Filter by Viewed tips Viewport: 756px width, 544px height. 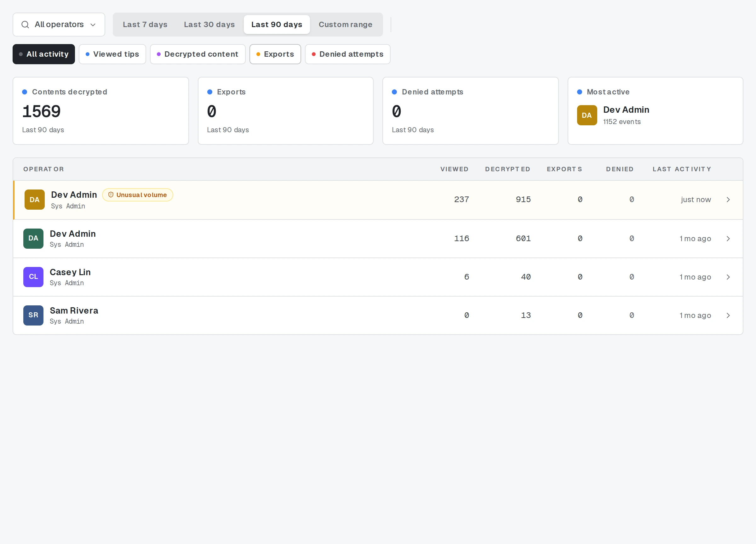click(x=112, y=54)
